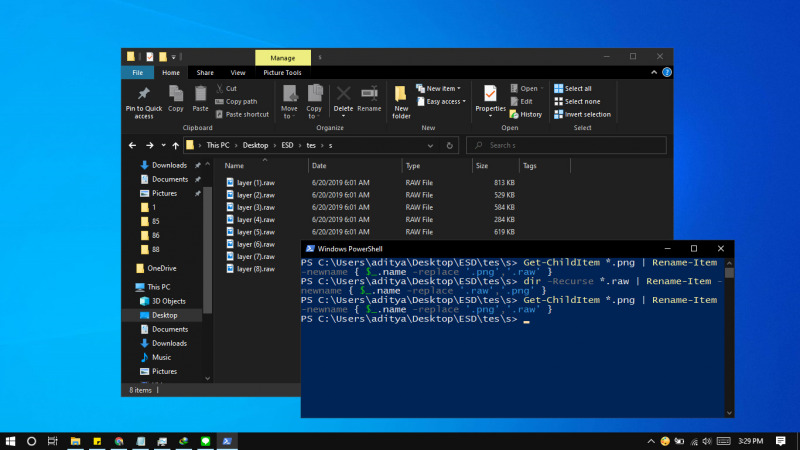This screenshot has width=800, height=450.
Task: Click Select none
Action: 577,102
